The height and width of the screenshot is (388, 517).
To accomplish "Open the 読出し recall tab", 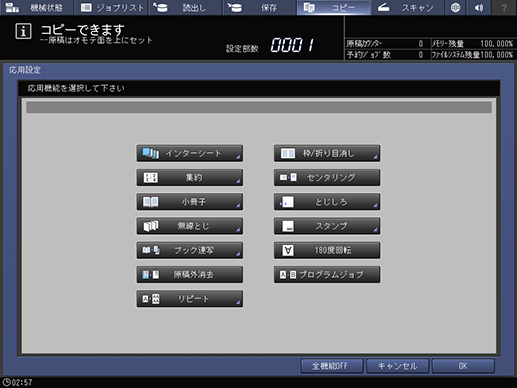I will (185, 7).
